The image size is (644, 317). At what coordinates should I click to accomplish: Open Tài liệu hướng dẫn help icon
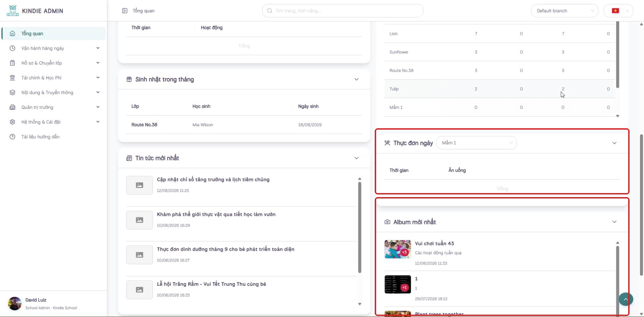(x=12, y=137)
